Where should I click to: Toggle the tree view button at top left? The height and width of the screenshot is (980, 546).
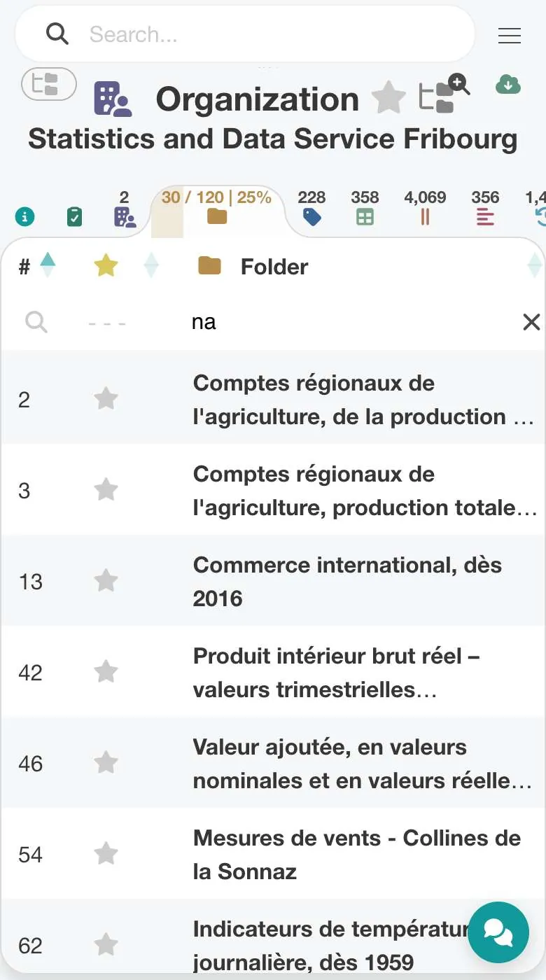tap(49, 84)
